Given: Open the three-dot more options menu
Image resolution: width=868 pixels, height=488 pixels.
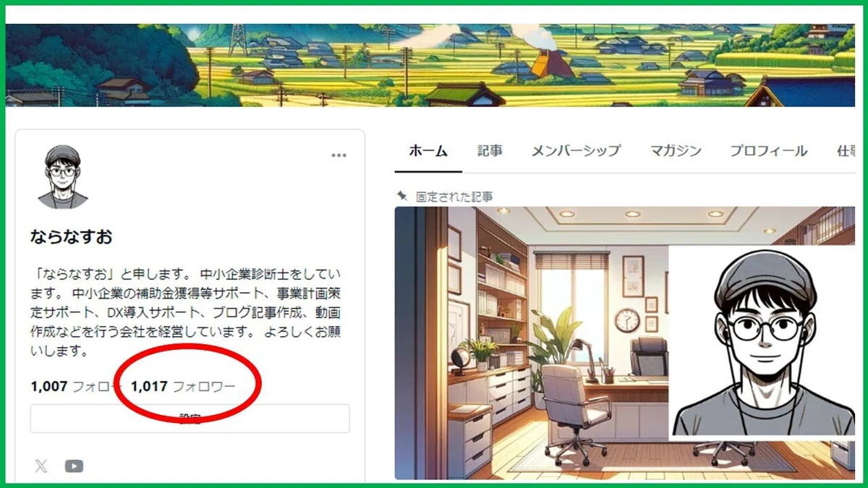Looking at the screenshot, I should [339, 155].
